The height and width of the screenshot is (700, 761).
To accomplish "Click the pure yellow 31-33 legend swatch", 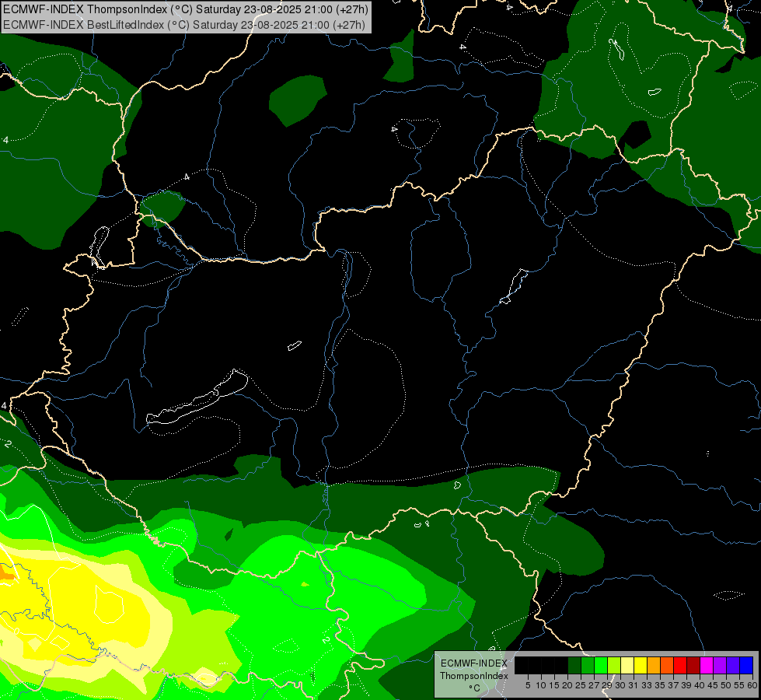I will (641, 665).
